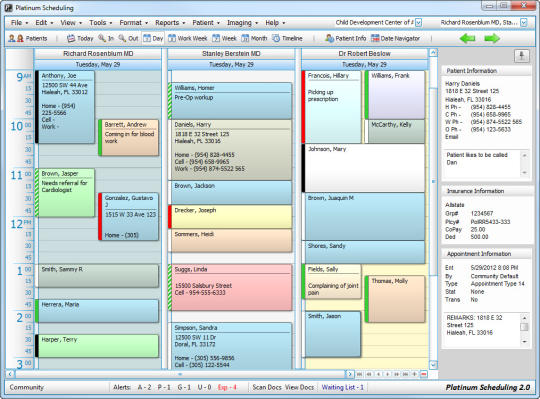Viewport: 540px width, 399px height.
Task: Open the Help menu
Action: coord(275,23)
